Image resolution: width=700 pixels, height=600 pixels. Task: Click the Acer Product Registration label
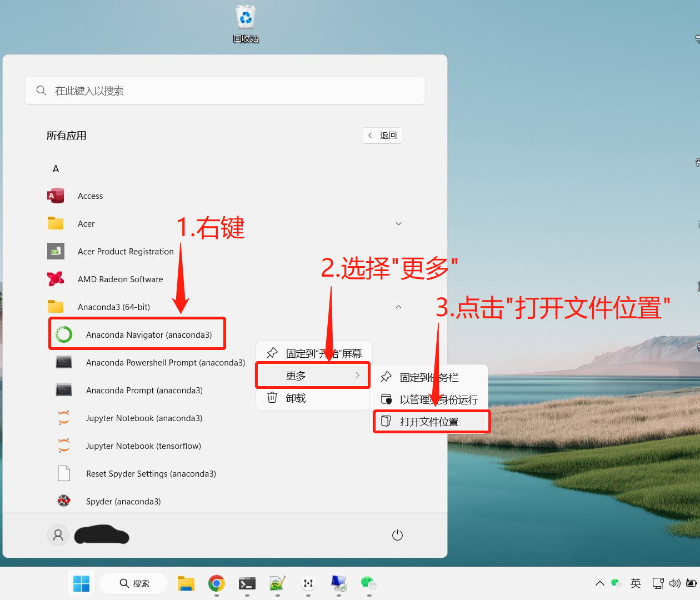pyautogui.click(x=126, y=252)
